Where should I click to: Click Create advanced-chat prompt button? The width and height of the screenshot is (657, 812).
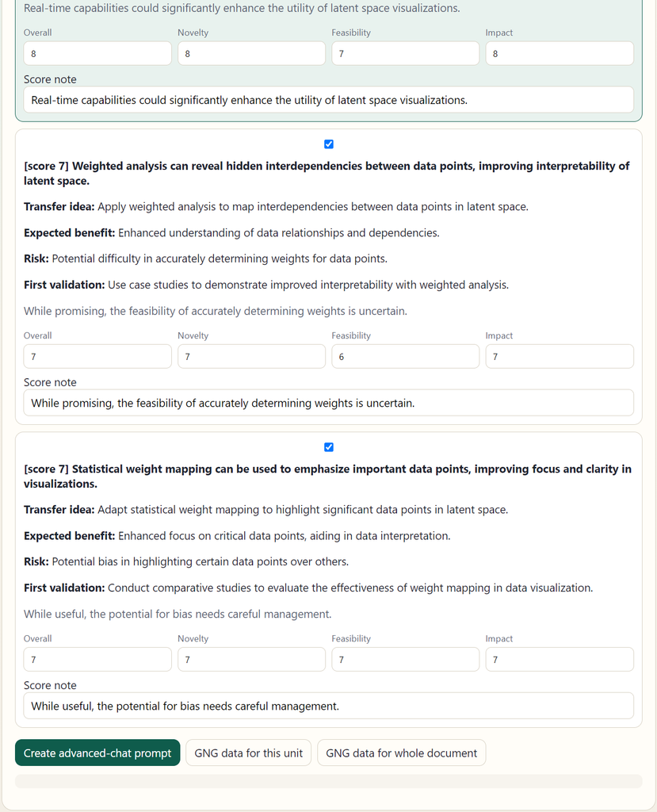point(97,753)
